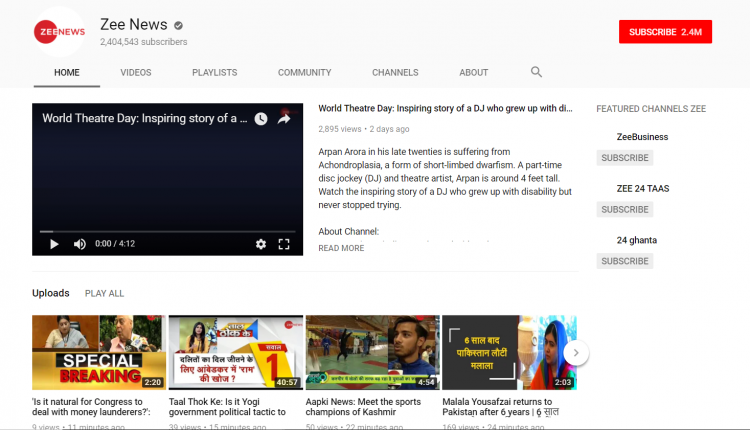
Task: Enter fullscreen mode in the video player
Action: (x=284, y=244)
